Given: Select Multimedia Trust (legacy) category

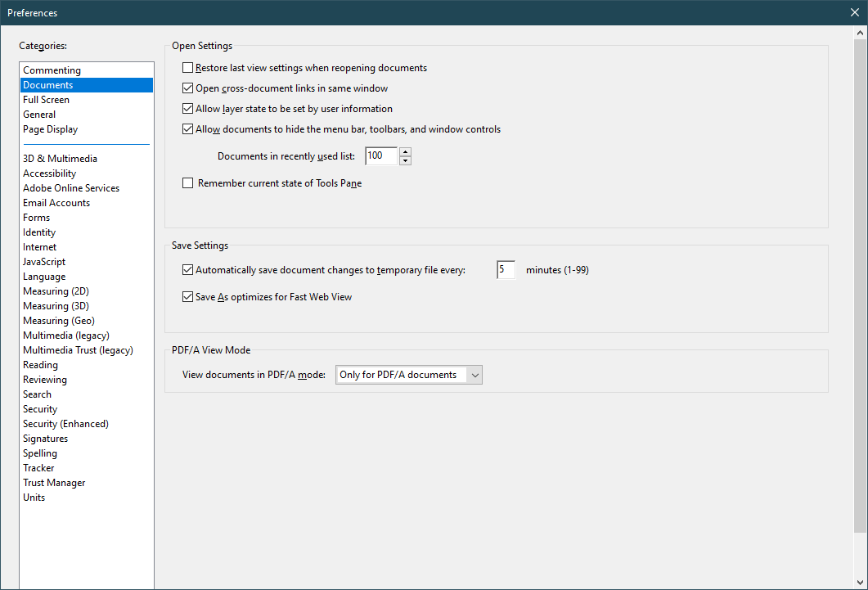Looking at the screenshot, I should click(x=87, y=350).
